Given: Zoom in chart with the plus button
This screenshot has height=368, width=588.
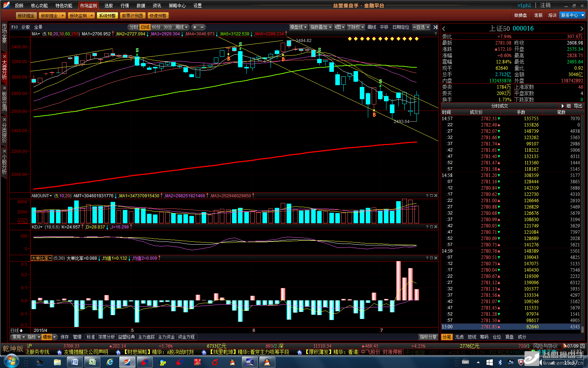Looking at the screenshot, I should [195, 27].
